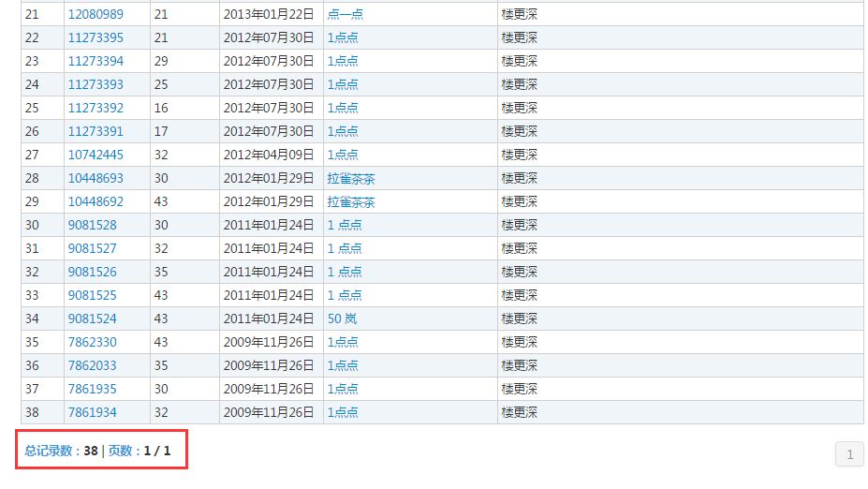Select applicant 楼更深 in row 21
Image resolution: width=868 pixels, height=489 pixels.
(x=520, y=14)
